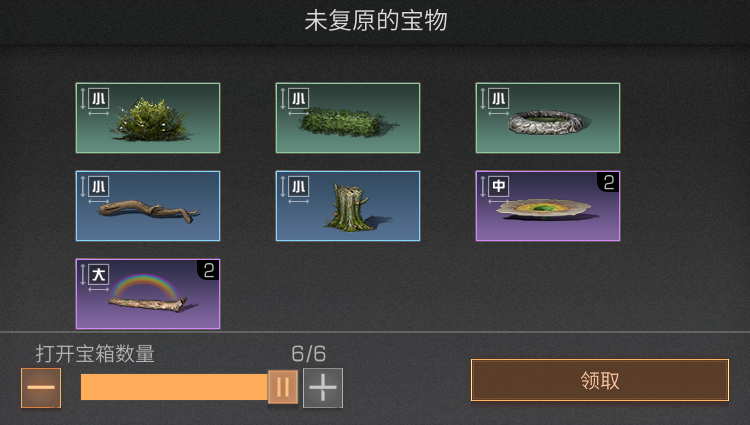Click the 中 size icon on pond card
This screenshot has width=750, height=425.
click(498, 186)
